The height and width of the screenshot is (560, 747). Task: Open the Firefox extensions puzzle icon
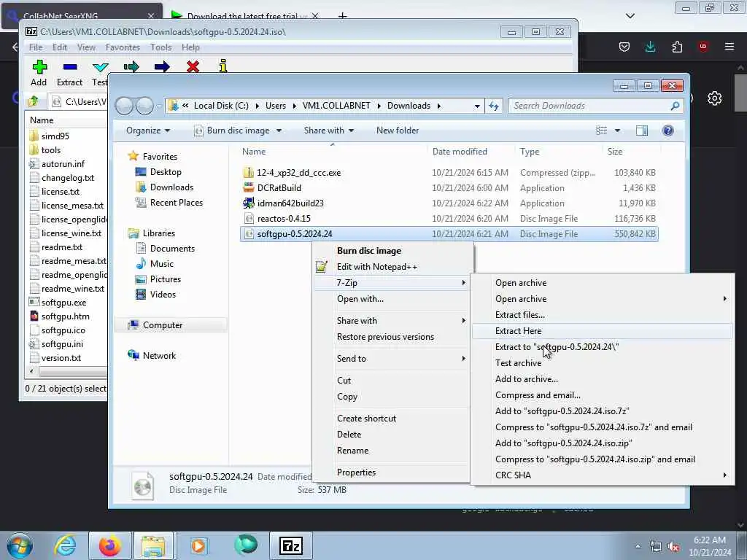click(x=677, y=47)
